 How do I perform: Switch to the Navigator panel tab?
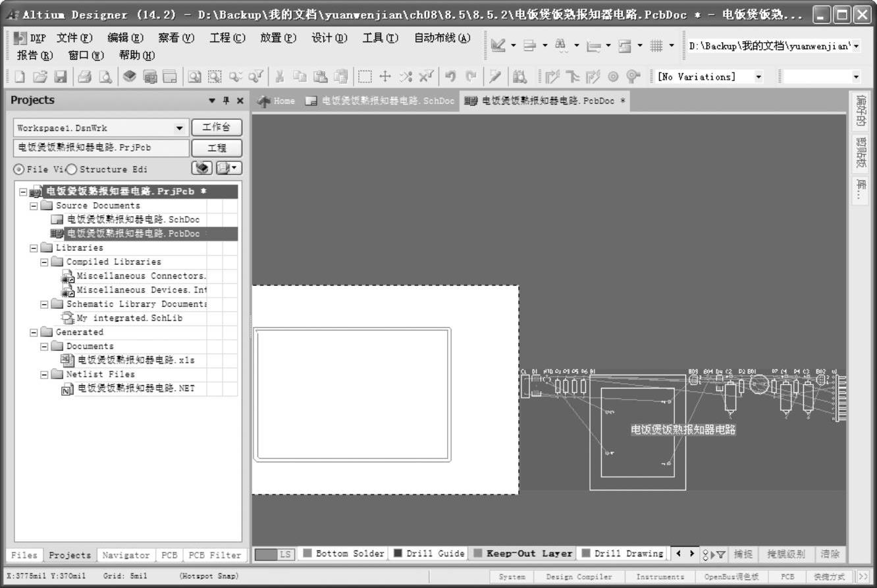pos(126,555)
